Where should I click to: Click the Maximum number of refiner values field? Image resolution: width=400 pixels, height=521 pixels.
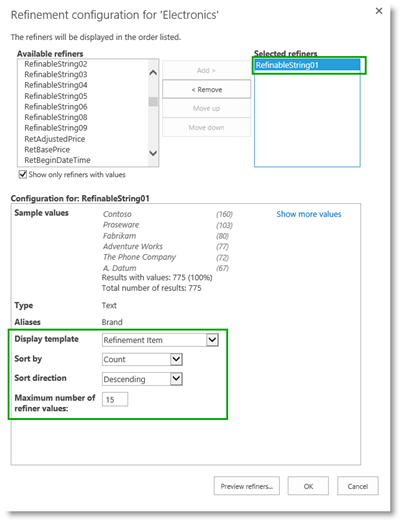[115, 399]
